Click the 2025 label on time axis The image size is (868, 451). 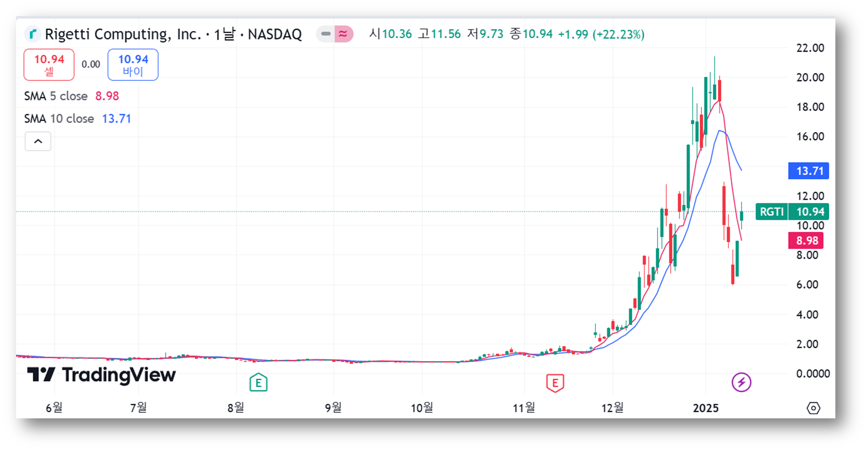(x=706, y=408)
